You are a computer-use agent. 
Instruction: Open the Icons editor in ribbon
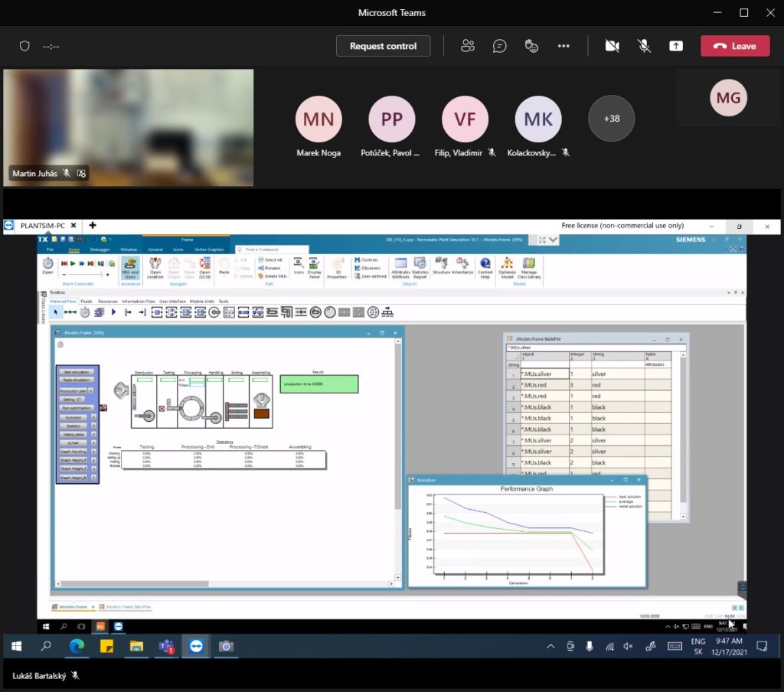299,265
